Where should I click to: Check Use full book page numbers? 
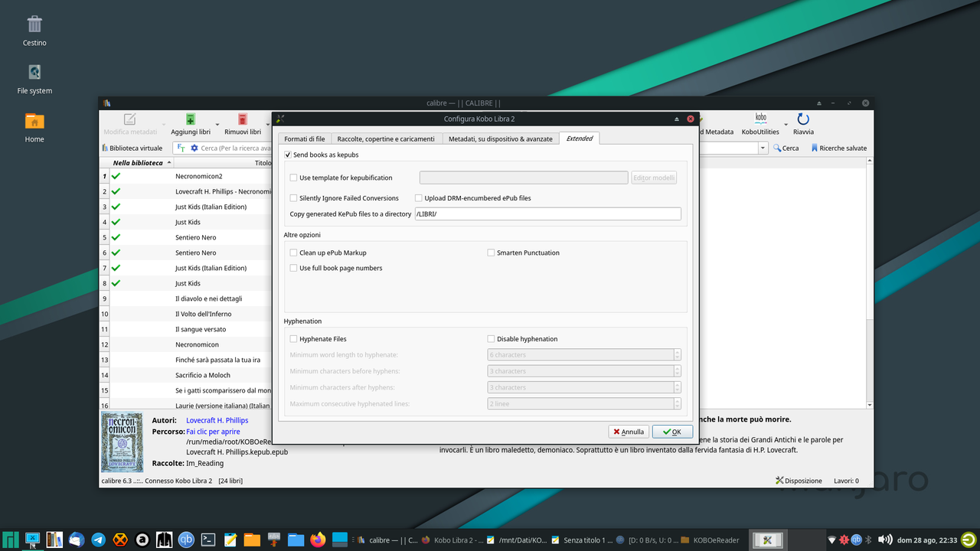[x=294, y=268]
